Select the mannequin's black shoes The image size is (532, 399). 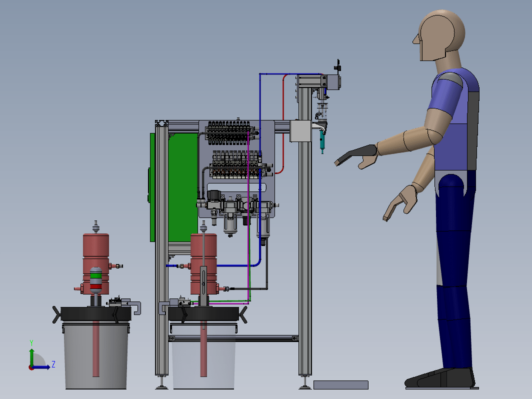(x=439, y=378)
